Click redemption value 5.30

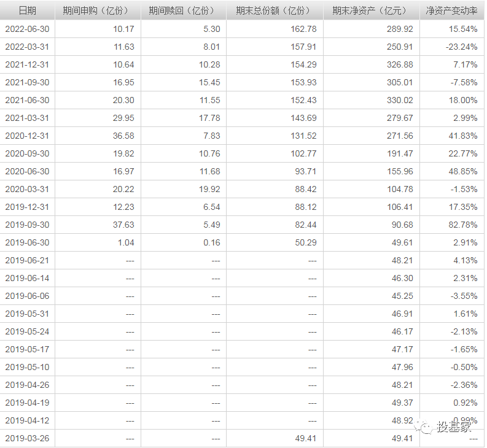[212, 29]
